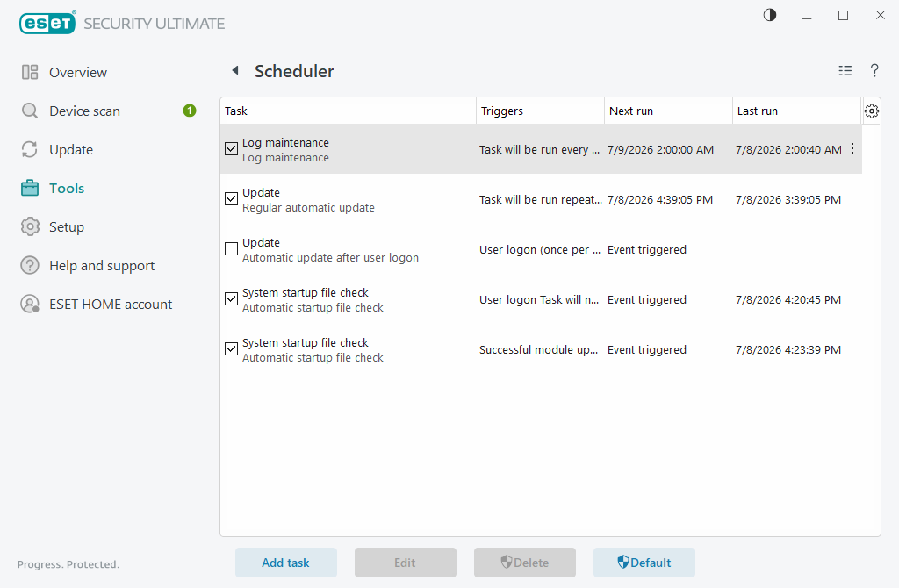Uncheck the Log maintenance task checkbox
899x588 pixels.
(231, 149)
